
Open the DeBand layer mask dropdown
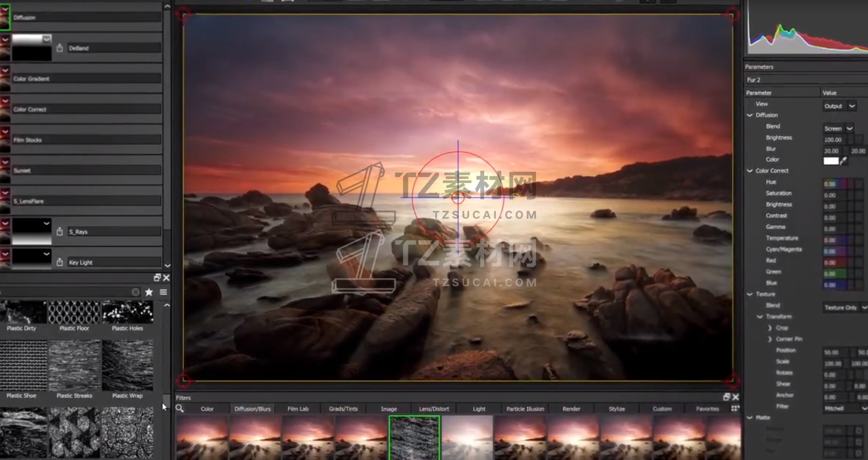tap(47, 38)
